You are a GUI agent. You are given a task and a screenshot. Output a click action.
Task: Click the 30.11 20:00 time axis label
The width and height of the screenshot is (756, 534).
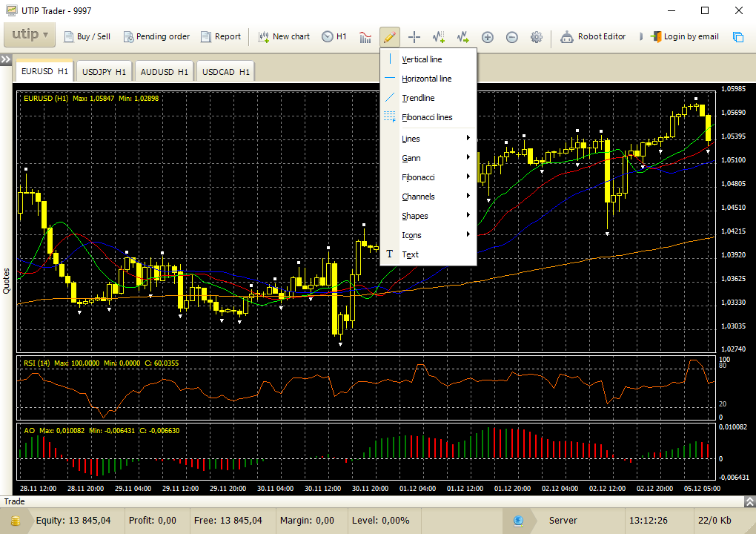tap(371, 489)
